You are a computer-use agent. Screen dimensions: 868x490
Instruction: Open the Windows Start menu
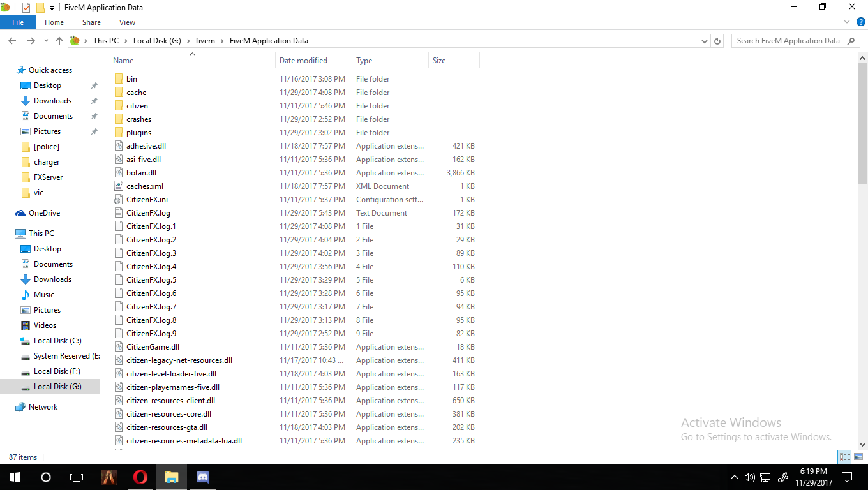(14, 477)
